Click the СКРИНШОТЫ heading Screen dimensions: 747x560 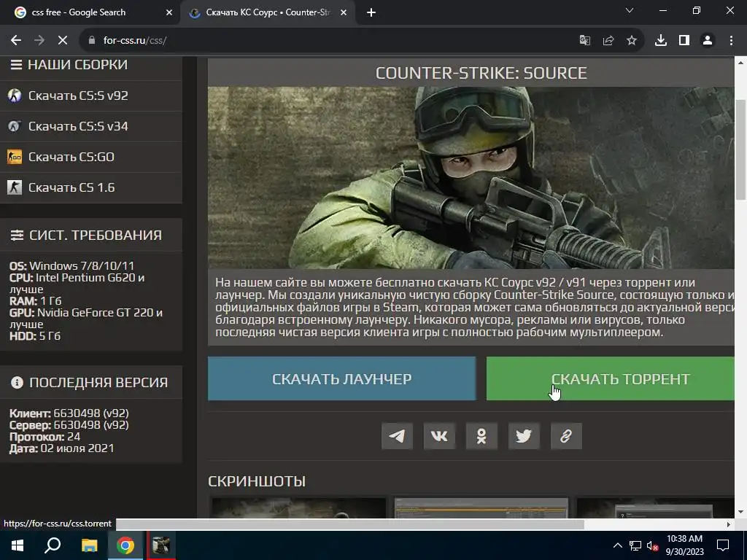tap(257, 481)
